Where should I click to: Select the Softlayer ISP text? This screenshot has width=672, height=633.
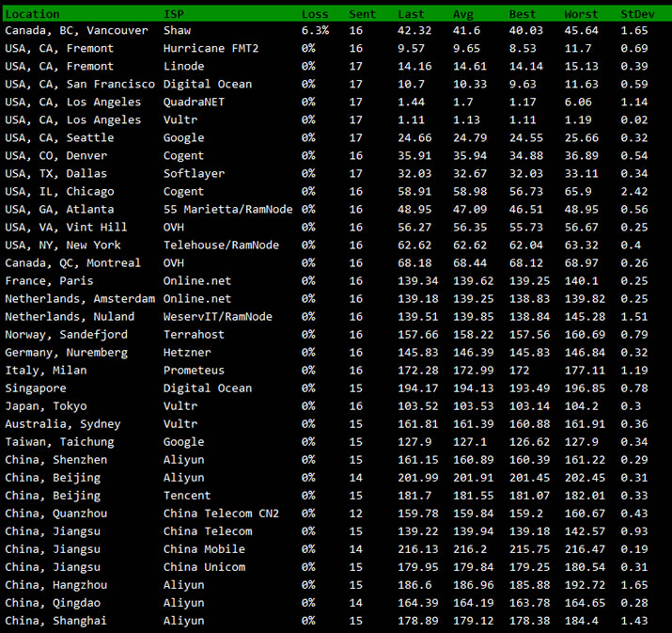click(x=194, y=174)
